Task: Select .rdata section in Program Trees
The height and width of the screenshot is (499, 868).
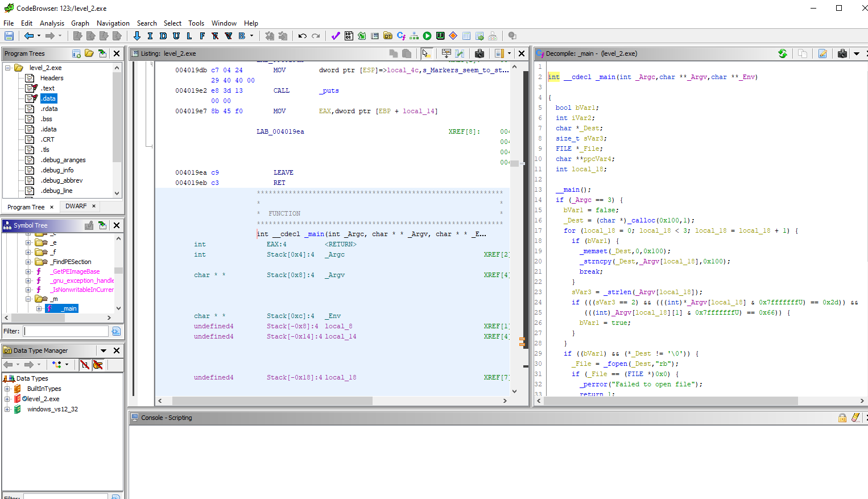Action: coord(49,109)
